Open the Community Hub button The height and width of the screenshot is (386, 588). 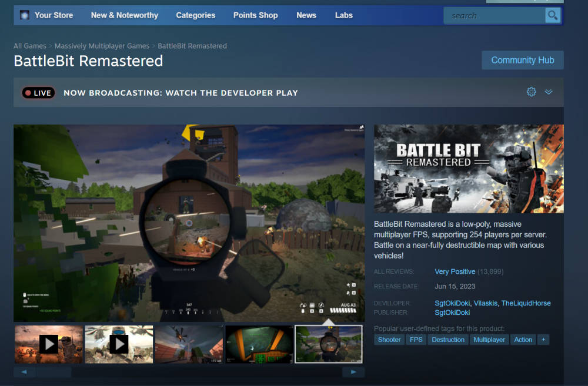pyautogui.click(x=522, y=60)
